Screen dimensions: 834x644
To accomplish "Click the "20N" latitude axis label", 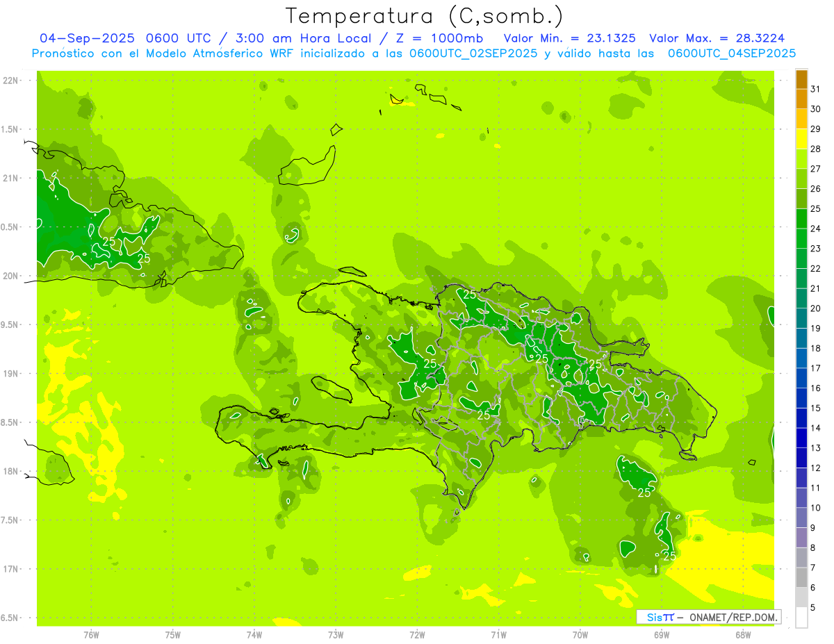I will point(12,276).
